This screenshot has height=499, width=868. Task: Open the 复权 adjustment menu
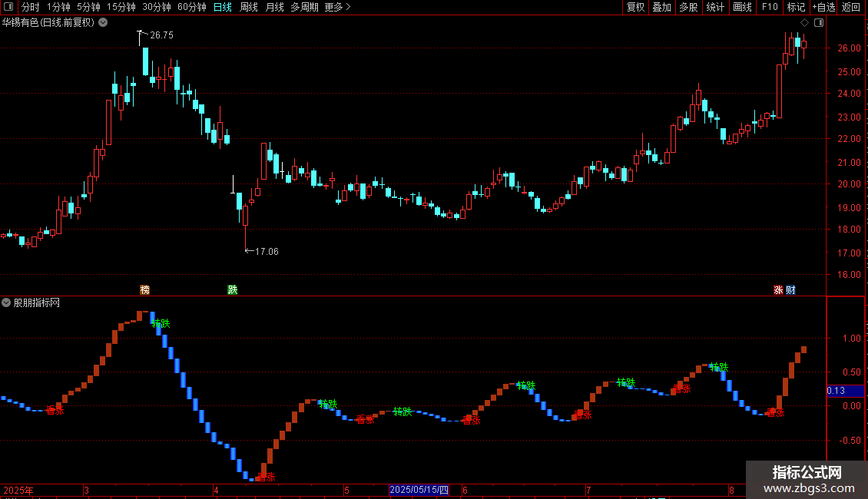(x=635, y=7)
